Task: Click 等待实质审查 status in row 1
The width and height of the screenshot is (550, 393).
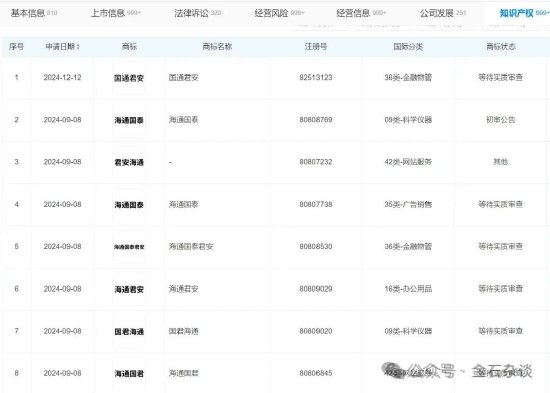Action: point(501,78)
